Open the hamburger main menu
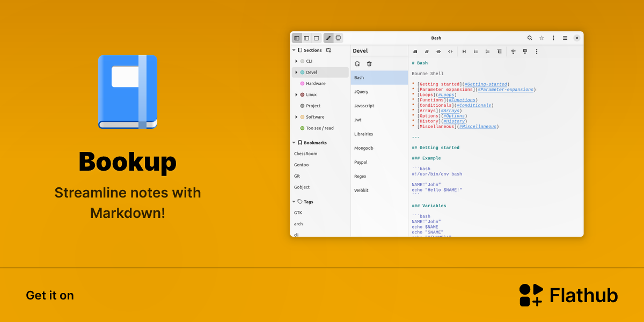The height and width of the screenshot is (322, 644). click(x=565, y=38)
